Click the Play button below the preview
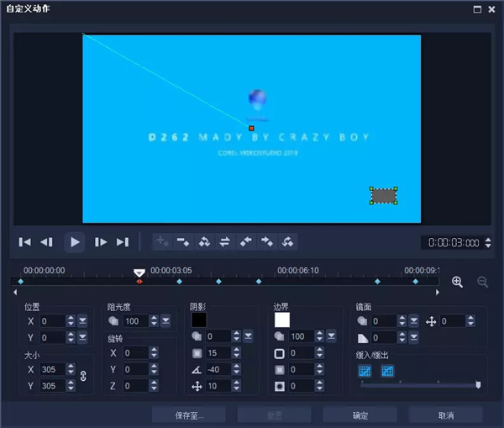 pos(75,242)
